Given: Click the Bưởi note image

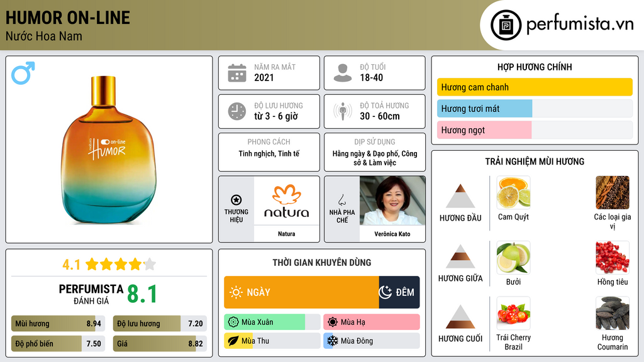Looking at the screenshot, I should pyautogui.click(x=513, y=257).
